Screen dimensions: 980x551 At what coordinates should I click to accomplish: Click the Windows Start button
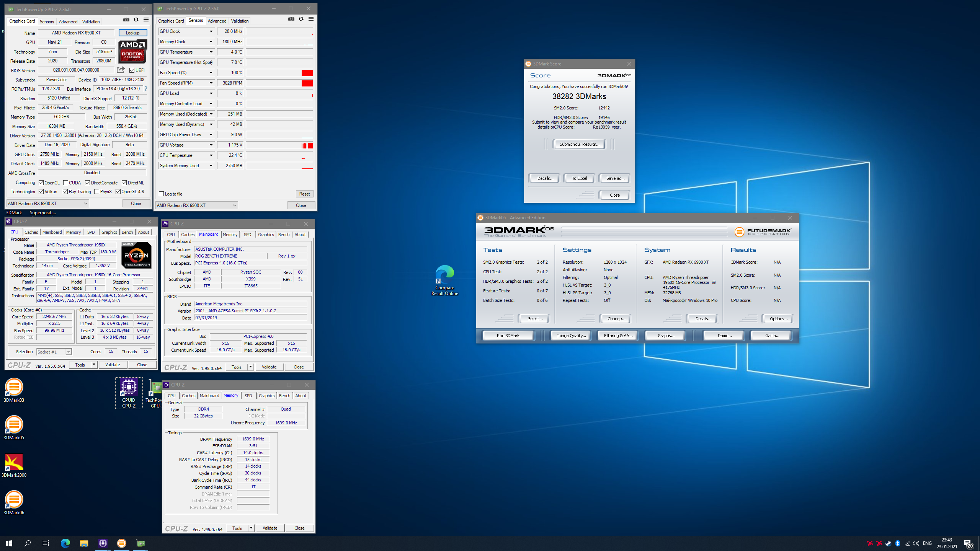(9, 543)
